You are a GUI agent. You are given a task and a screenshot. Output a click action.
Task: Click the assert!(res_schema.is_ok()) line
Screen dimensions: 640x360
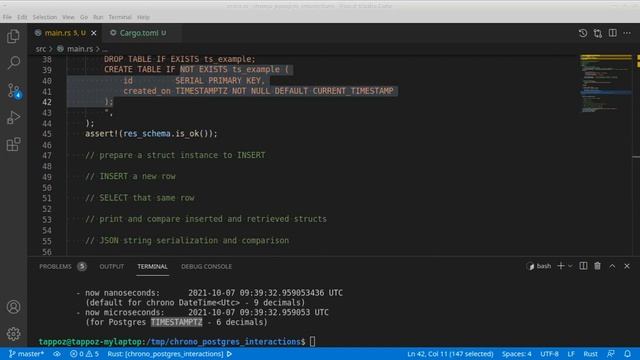click(x=151, y=134)
